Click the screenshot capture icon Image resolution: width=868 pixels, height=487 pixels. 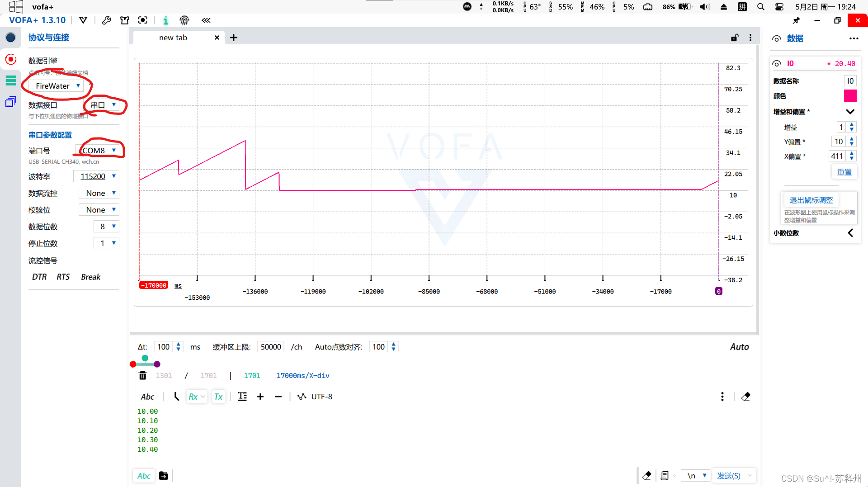click(x=143, y=20)
